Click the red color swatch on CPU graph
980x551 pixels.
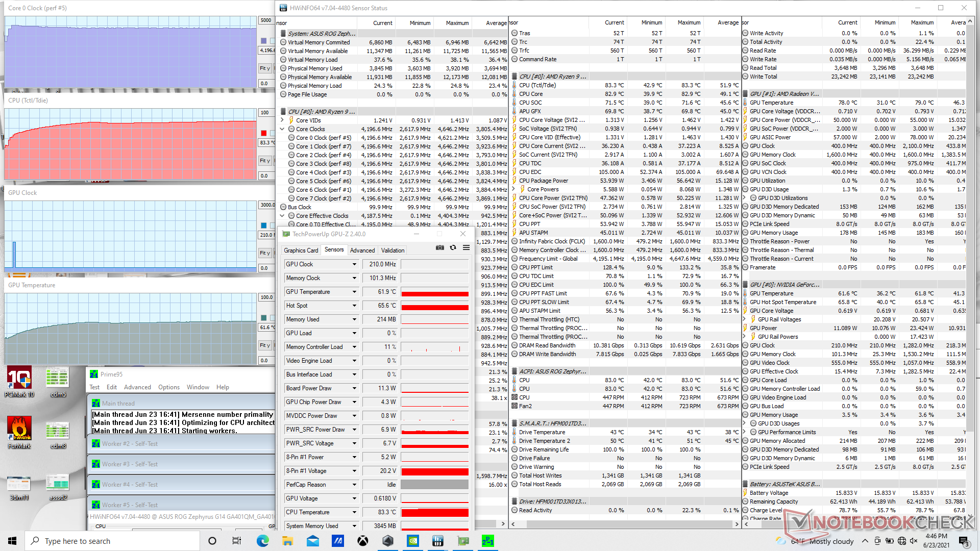point(263,133)
